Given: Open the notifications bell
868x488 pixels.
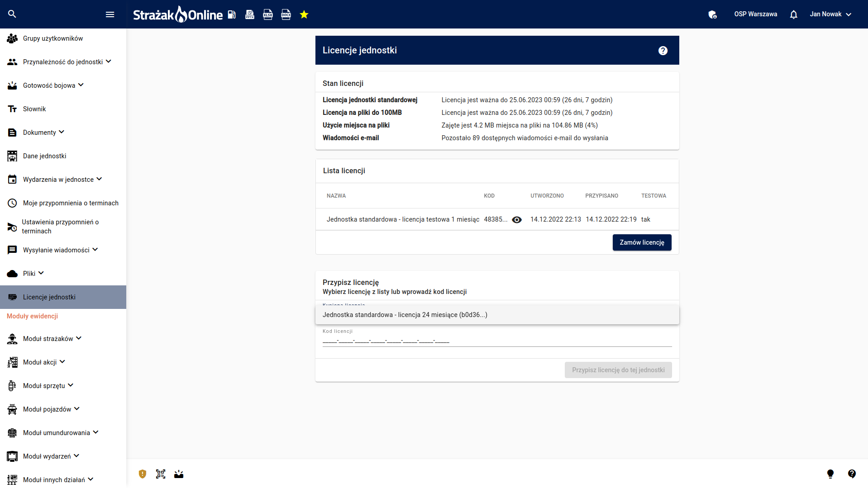Looking at the screenshot, I should [x=793, y=14].
